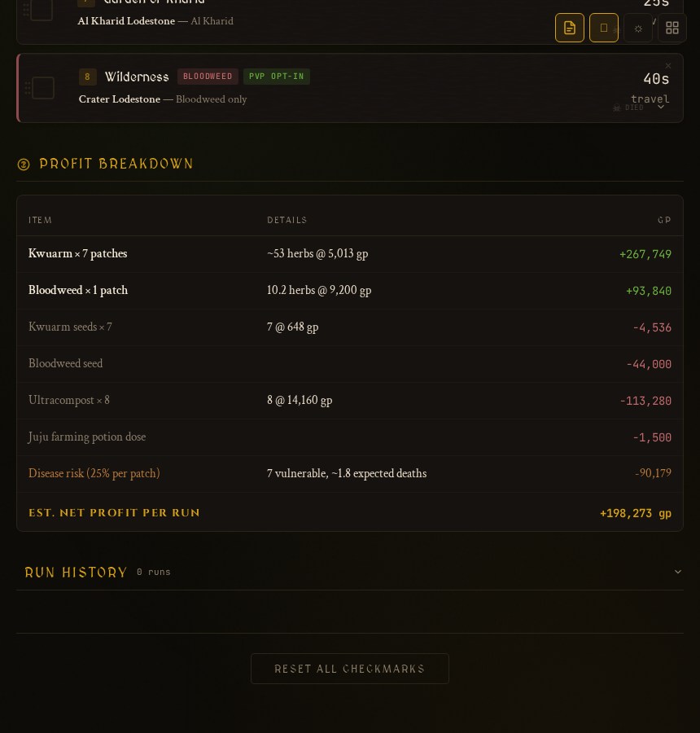Click the circled number icon beside Profit Breakdown
This screenshot has width=700, height=733.
pos(24,164)
